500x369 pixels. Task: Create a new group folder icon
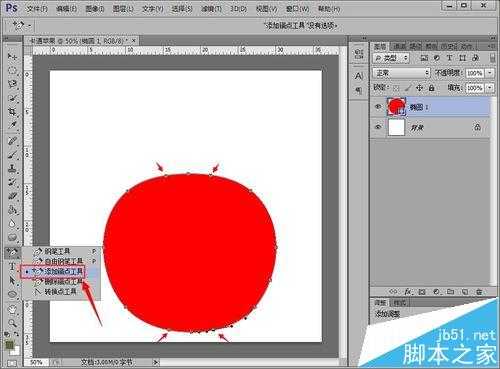click(x=450, y=292)
